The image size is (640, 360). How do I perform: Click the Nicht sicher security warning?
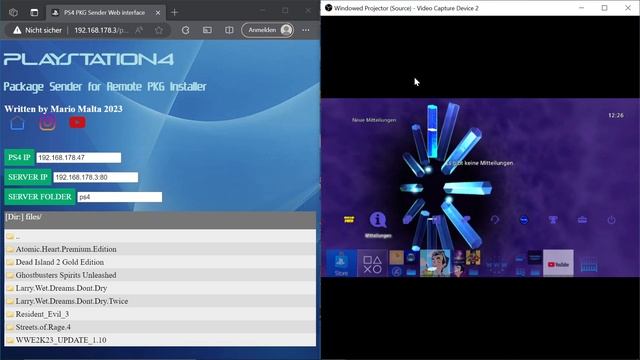coord(38,30)
